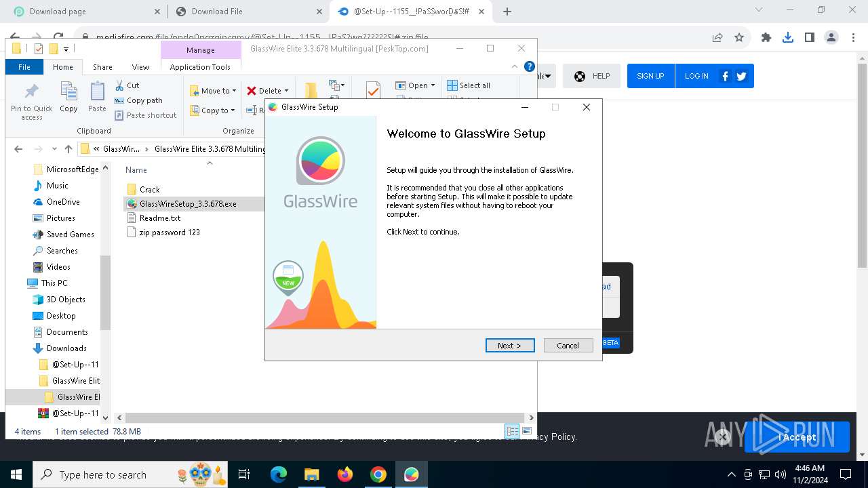The image size is (868, 488).
Task: Switch to details view icon
Action: coord(512,432)
